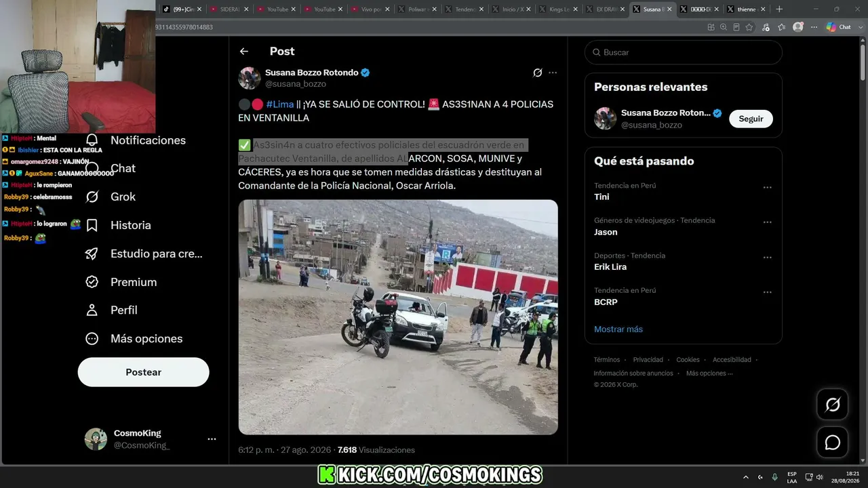Follow Susana Bozzo Rotondo with Seguir button
This screenshot has height=488, width=868.
pyautogui.click(x=751, y=119)
